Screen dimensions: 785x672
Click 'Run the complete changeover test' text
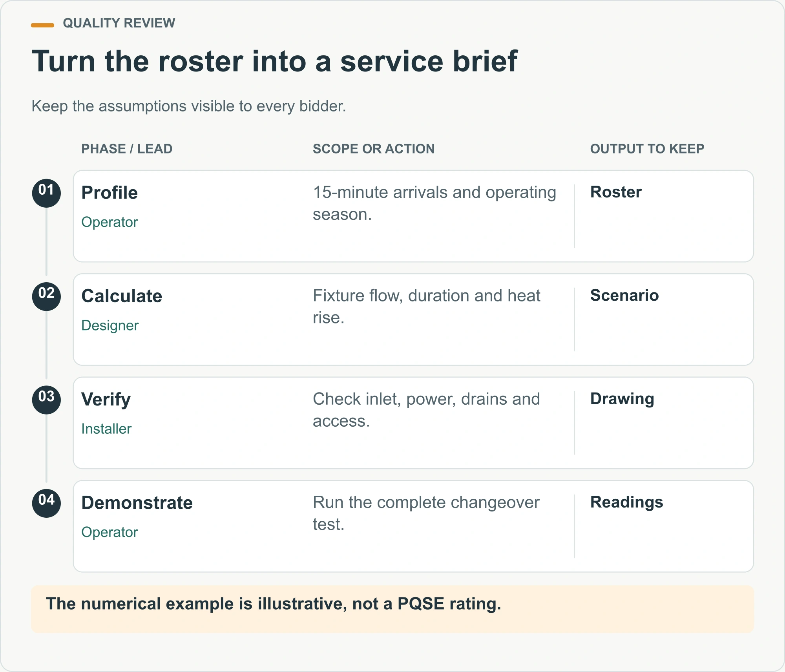426,513
